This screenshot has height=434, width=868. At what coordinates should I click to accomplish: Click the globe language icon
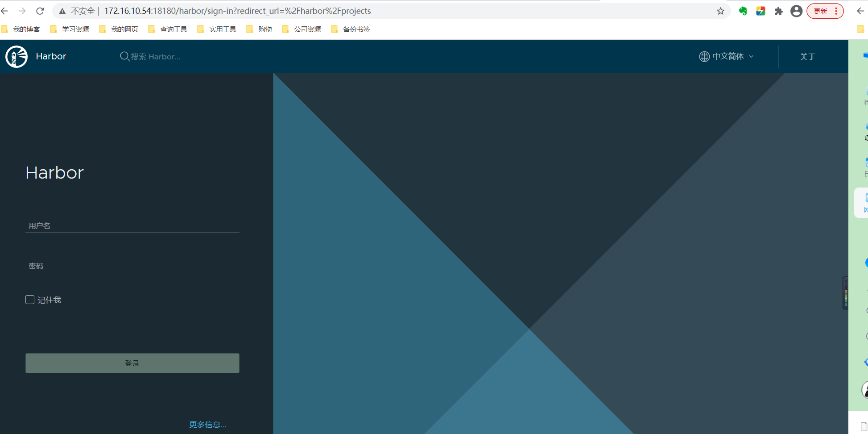tap(704, 56)
